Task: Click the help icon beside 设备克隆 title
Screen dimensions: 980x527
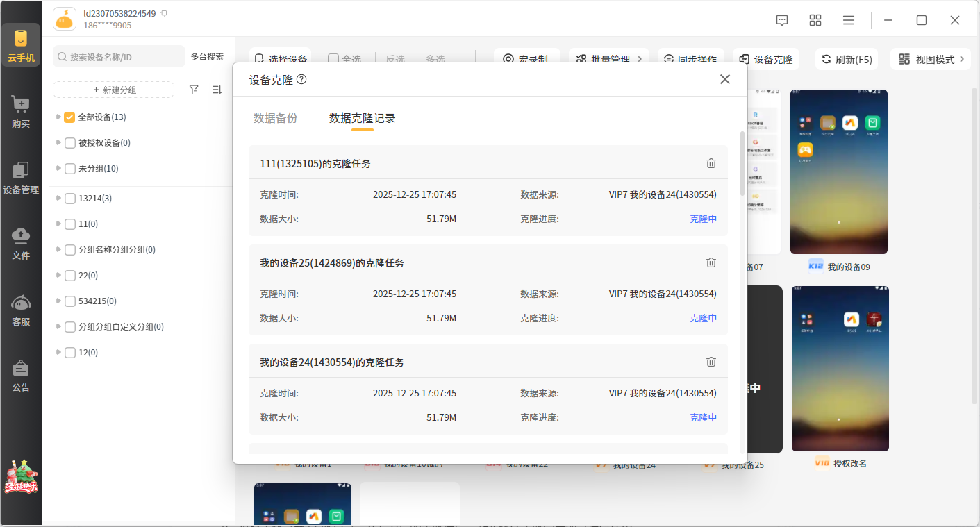Action: point(301,79)
